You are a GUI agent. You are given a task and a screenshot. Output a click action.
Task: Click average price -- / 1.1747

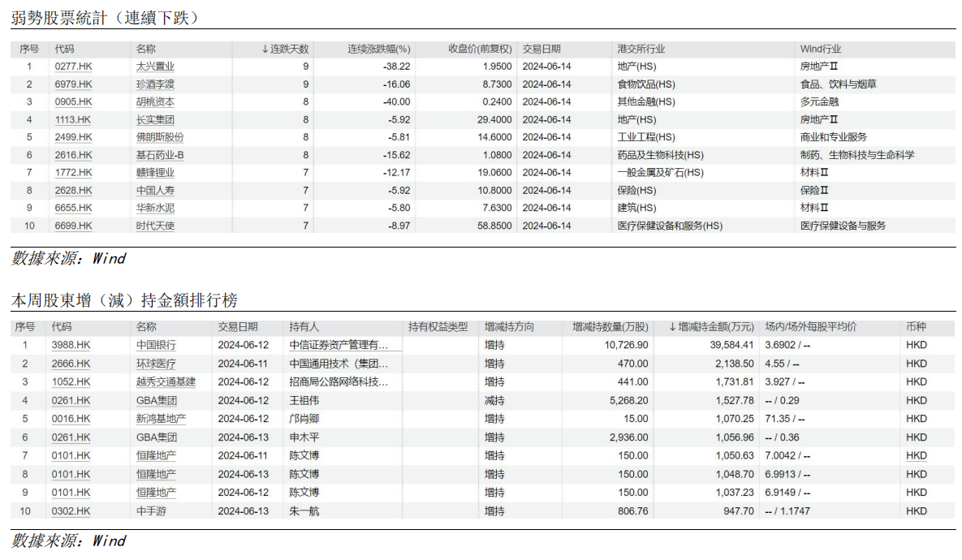click(x=787, y=511)
